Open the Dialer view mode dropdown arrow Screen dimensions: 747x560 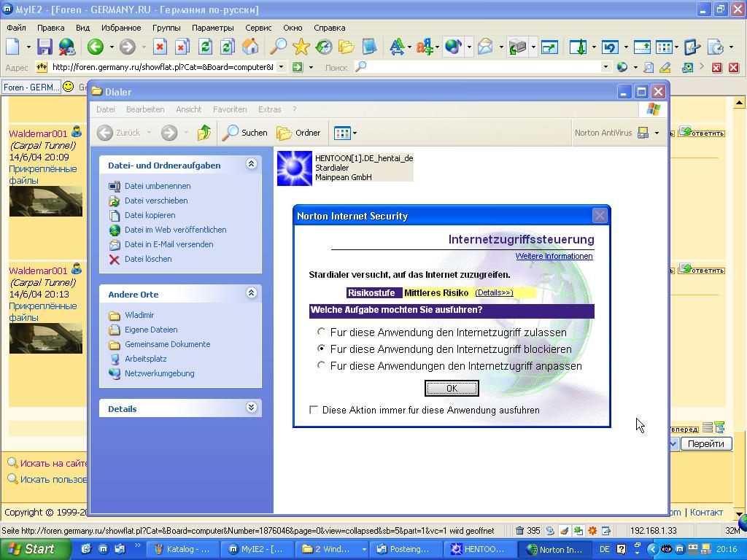pyautogui.click(x=355, y=133)
